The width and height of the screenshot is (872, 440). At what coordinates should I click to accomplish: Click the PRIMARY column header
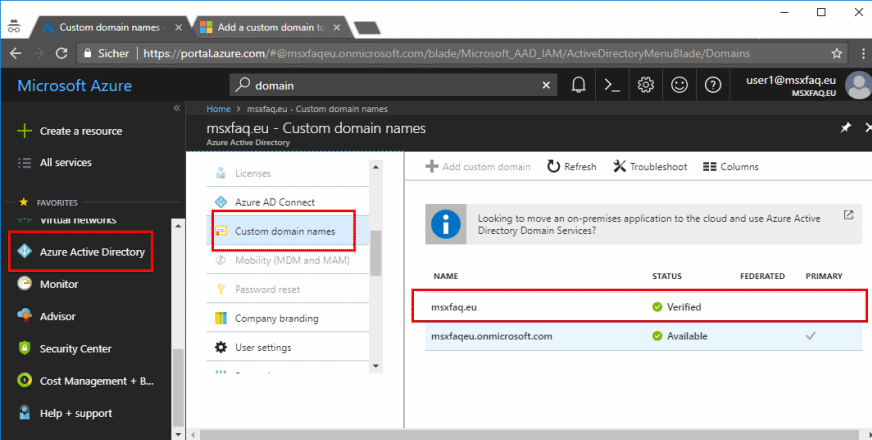(x=824, y=276)
